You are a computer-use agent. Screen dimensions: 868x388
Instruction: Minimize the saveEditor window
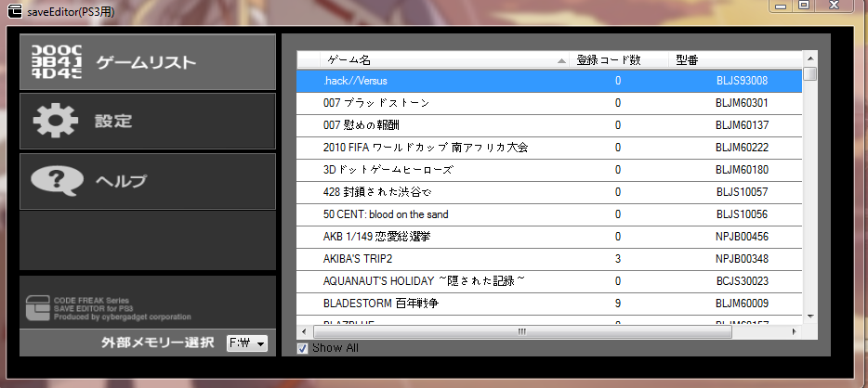coord(781,6)
